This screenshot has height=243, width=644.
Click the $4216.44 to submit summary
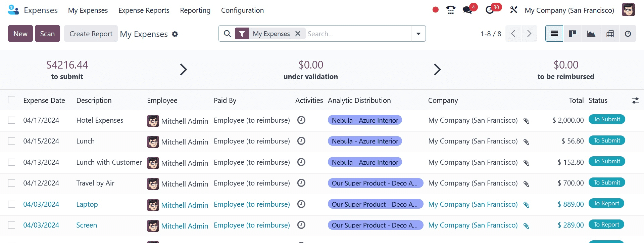(x=67, y=70)
